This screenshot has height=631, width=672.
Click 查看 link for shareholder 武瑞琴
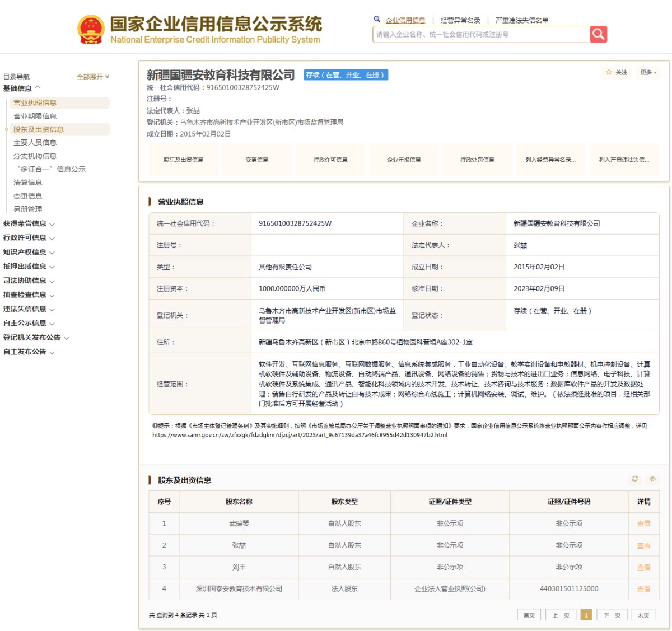(x=644, y=524)
